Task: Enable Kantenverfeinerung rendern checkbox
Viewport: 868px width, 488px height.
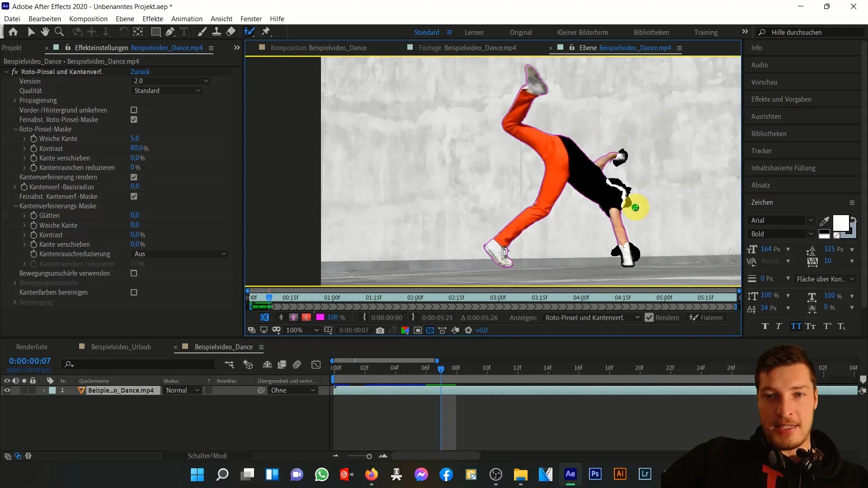Action: pos(134,177)
